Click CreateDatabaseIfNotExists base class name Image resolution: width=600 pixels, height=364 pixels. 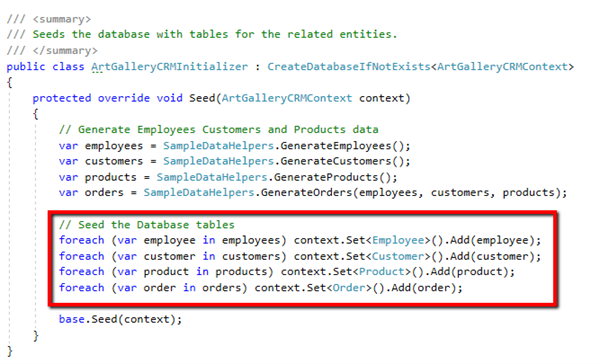[x=349, y=67]
